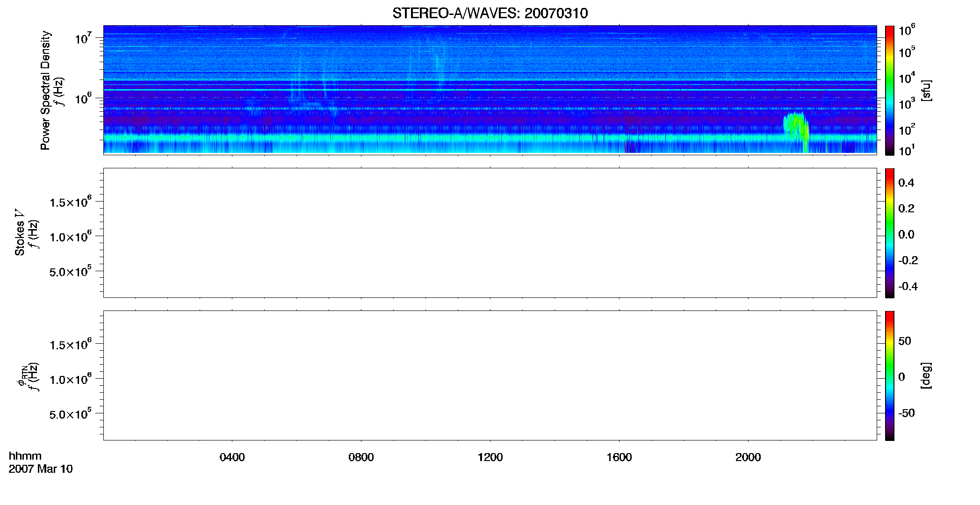Select the 2000 time tick label
This screenshot has width=980, height=505.
(x=748, y=457)
